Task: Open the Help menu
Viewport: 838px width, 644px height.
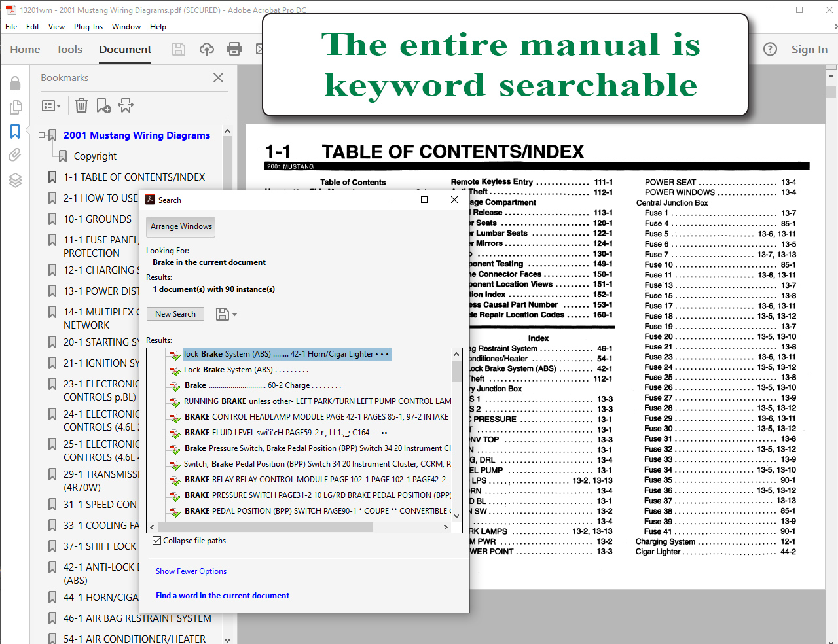Action: click(158, 27)
